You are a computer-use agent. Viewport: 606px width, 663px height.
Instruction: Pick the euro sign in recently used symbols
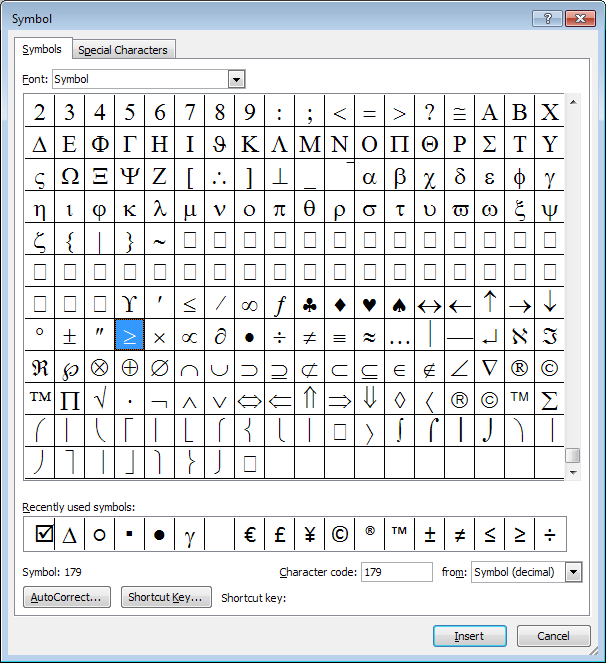[250, 534]
